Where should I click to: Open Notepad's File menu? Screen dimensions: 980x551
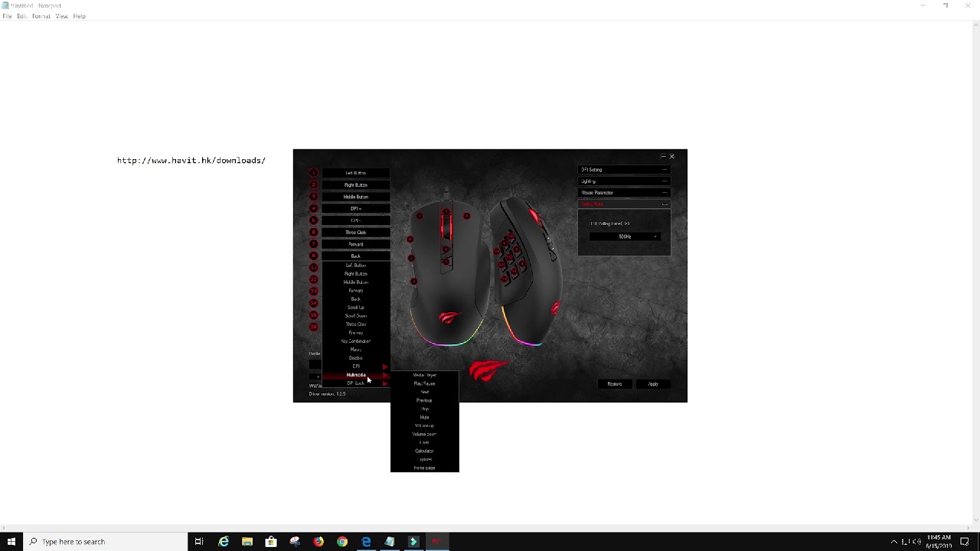click(x=7, y=16)
